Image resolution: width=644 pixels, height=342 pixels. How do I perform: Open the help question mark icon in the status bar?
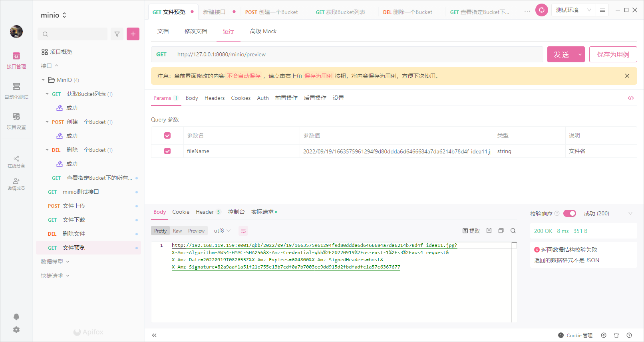pos(629,335)
